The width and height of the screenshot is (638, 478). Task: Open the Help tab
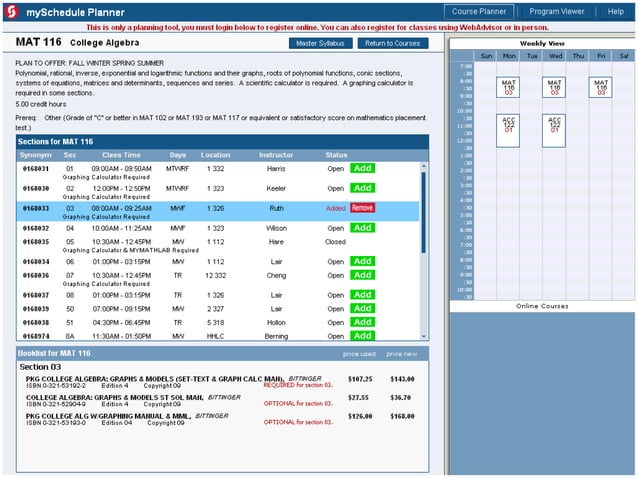[615, 11]
